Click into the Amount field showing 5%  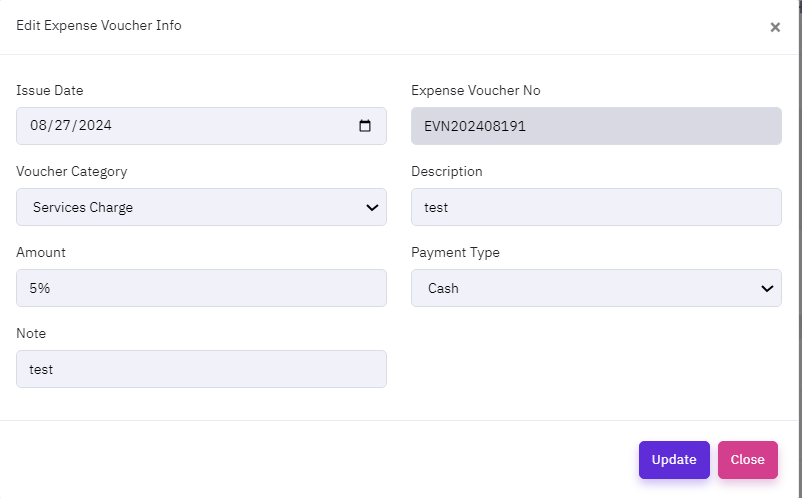pyautogui.click(x=201, y=288)
